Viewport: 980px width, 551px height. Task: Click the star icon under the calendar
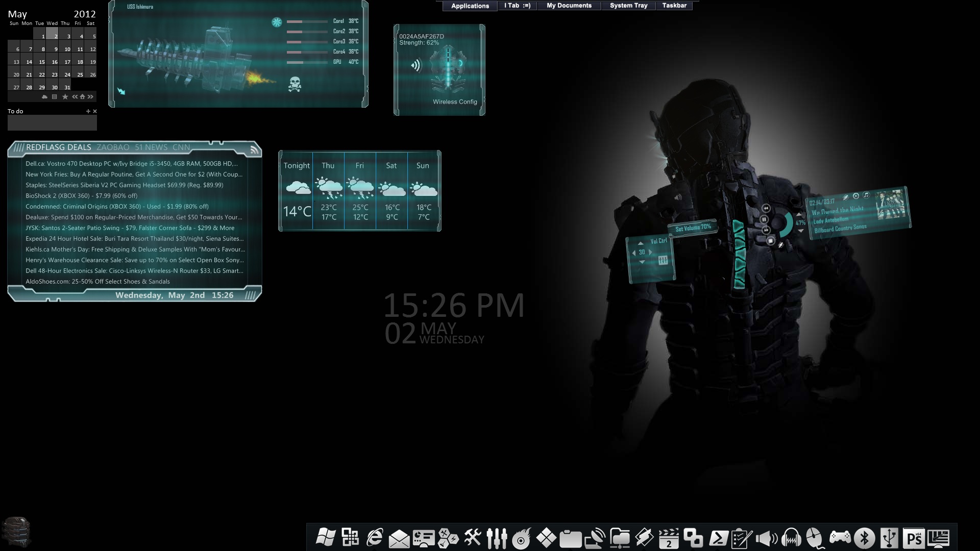click(x=65, y=97)
